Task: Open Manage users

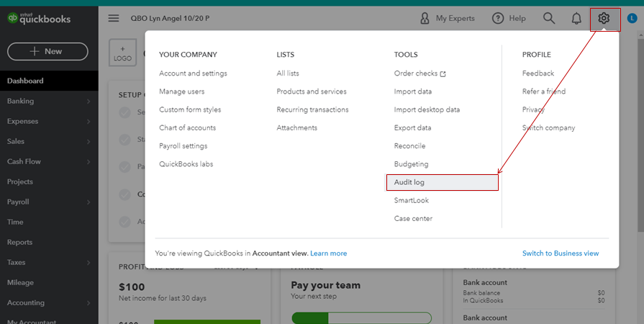Action: pyautogui.click(x=181, y=91)
